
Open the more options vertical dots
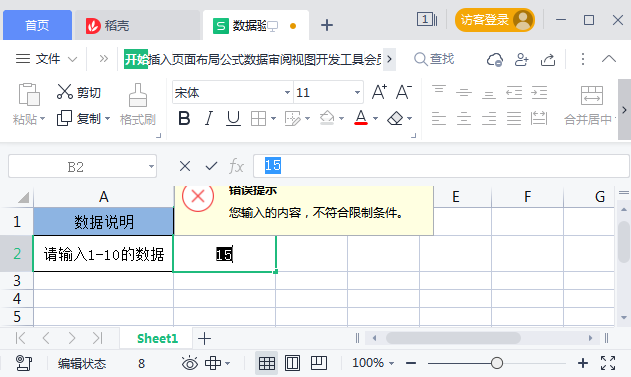[583, 59]
